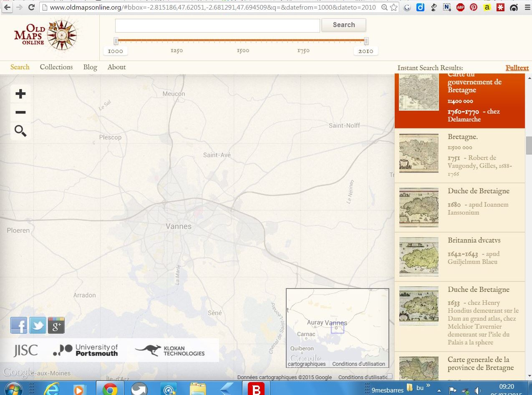Click thumbnail of Duche de Bretaigne 1633
This screenshot has height=395, width=532.
[419, 306]
